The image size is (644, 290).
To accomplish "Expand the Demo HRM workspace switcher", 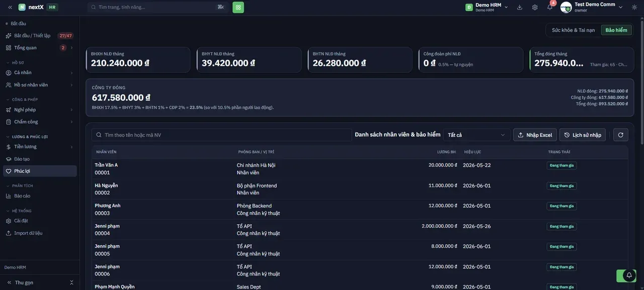I will click(486, 7).
